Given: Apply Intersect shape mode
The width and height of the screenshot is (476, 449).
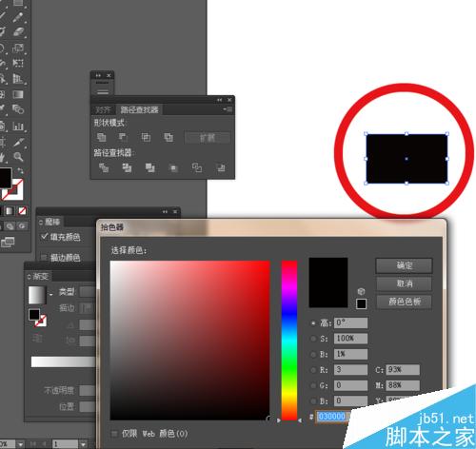Looking at the screenshot, I should [146, 137].
